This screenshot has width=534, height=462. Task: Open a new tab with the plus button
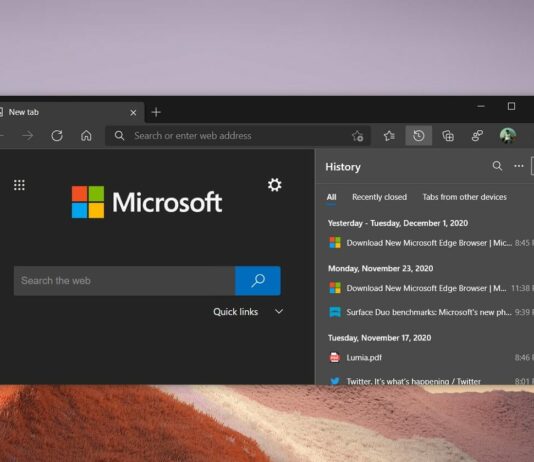[156, 112]
